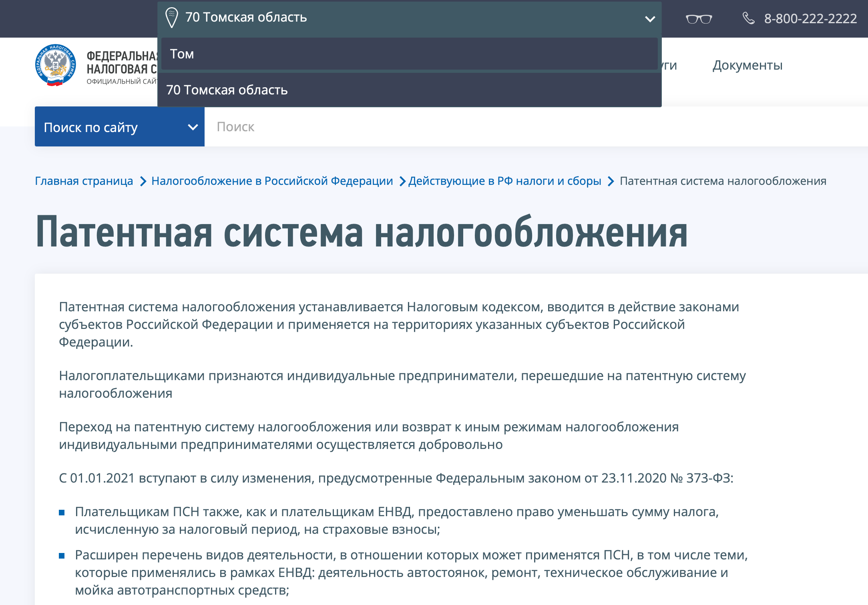868x605 pixels.
Task: Click paragraph starting 'Переход на патентную систему'
Action: [368, 435]
